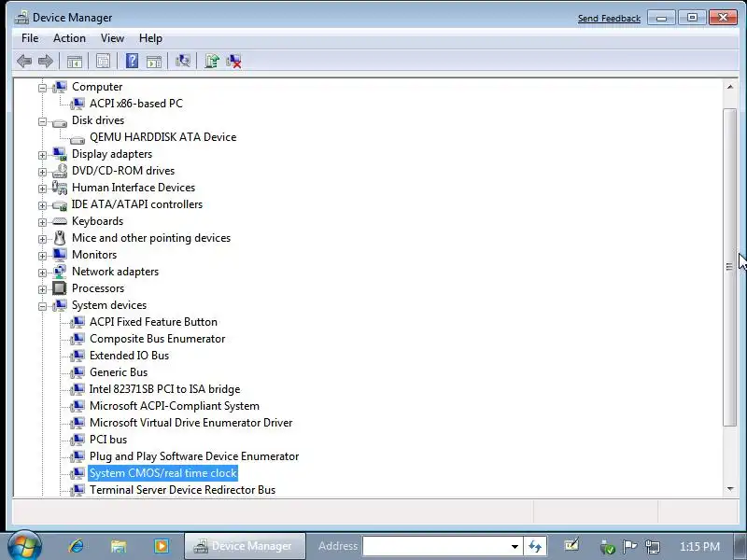747x560 pixels.
Task: Click the Monitors category icon
Action: [60, 255]
